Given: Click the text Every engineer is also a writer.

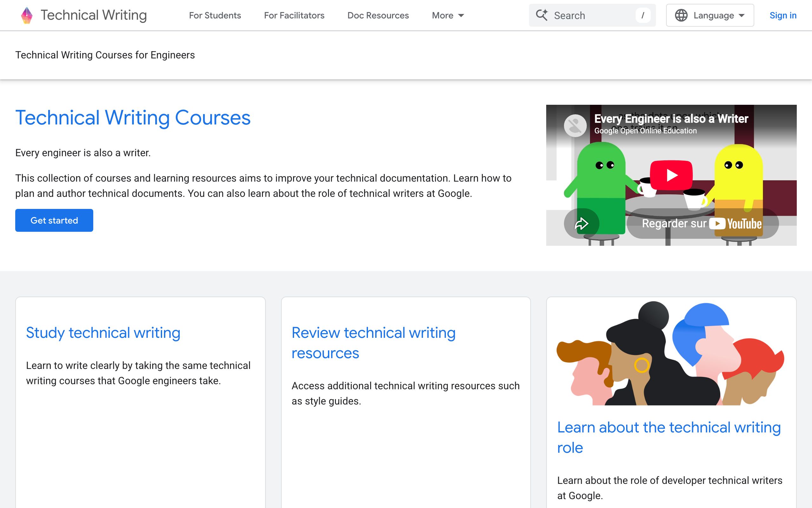Looking at the screenshot, I should coord(83,153).
